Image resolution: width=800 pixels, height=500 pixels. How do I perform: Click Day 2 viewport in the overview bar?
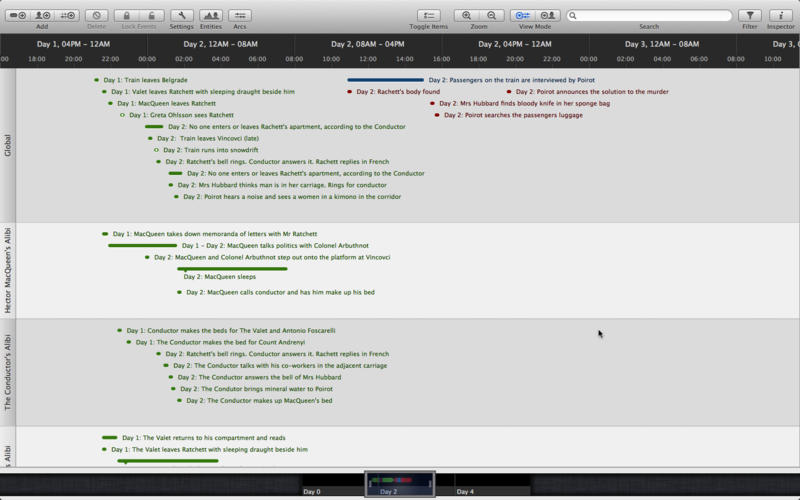point(399,484)
